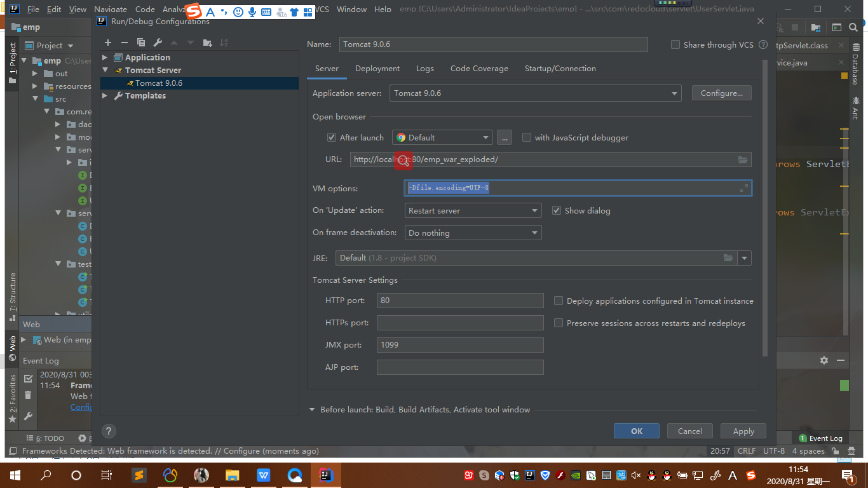Apply the configuration changes
This screenshot has width=868, height=488.
(743, 431)
